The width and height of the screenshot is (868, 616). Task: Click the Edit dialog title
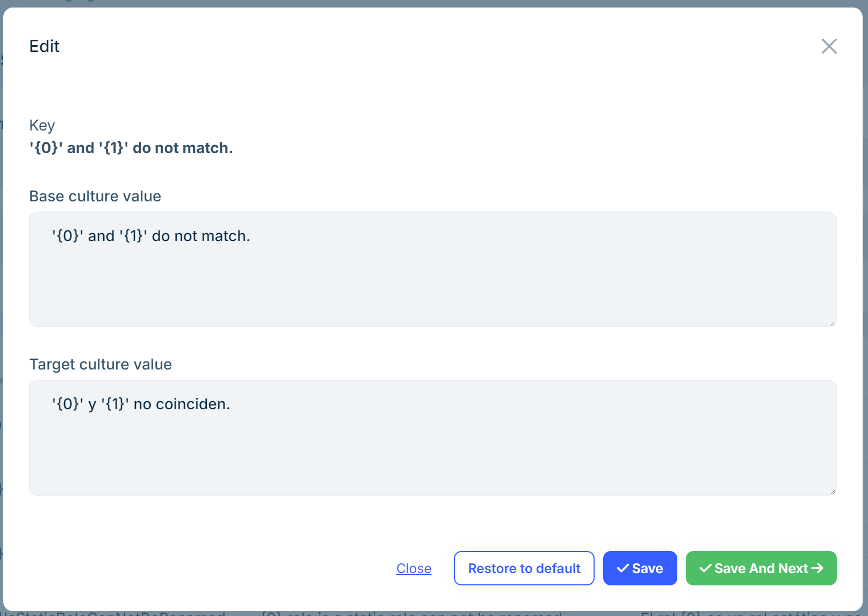point(44,46)
